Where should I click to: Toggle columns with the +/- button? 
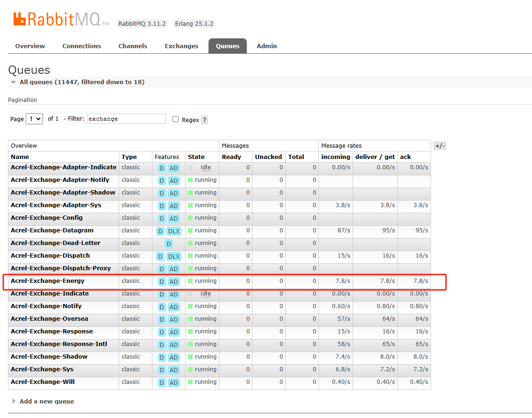pyautogui.click(x=439, y=146)
